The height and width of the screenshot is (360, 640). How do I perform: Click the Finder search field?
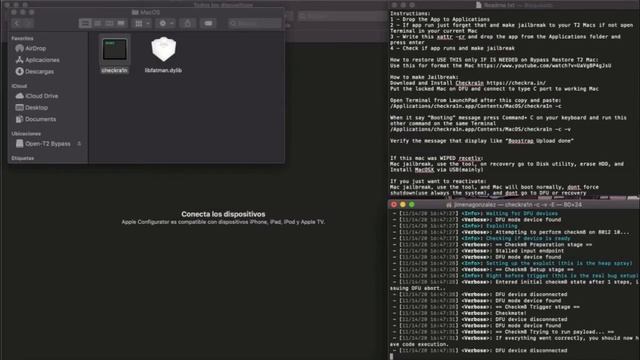[255, 23]
